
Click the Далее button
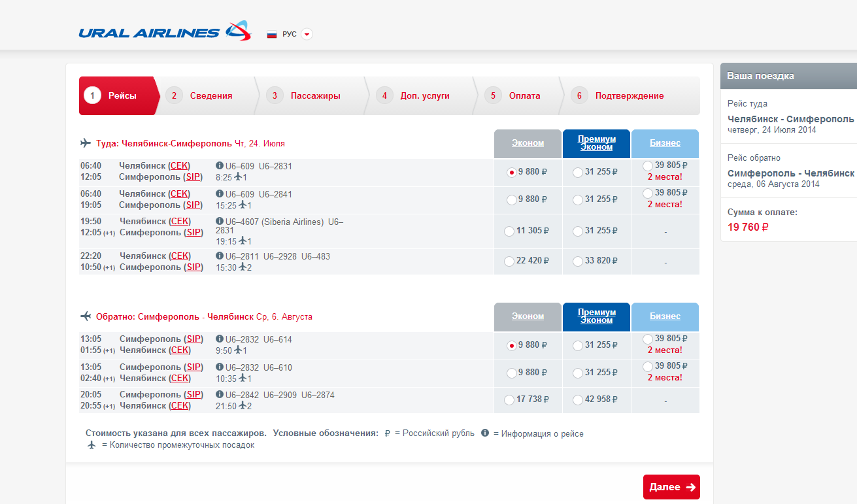(671, 487)
